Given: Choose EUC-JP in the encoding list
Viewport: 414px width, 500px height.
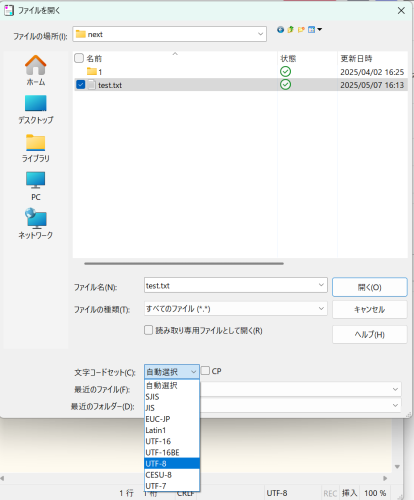Looking at the screenshot, I should point(172,419).
